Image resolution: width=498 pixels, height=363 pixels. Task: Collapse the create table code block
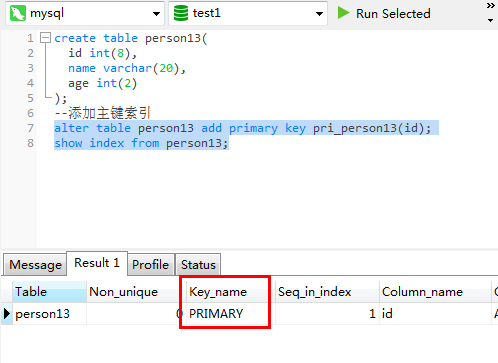click(45, 38)
